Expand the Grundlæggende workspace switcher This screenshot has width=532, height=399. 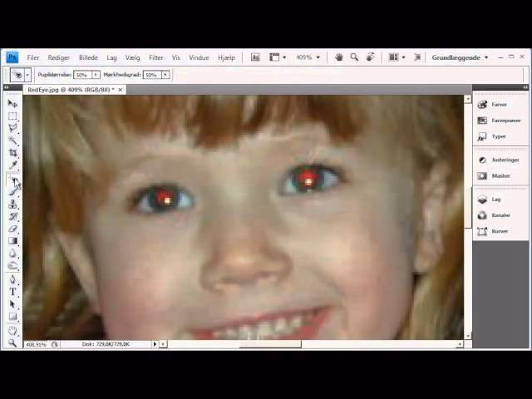point(460,57)
